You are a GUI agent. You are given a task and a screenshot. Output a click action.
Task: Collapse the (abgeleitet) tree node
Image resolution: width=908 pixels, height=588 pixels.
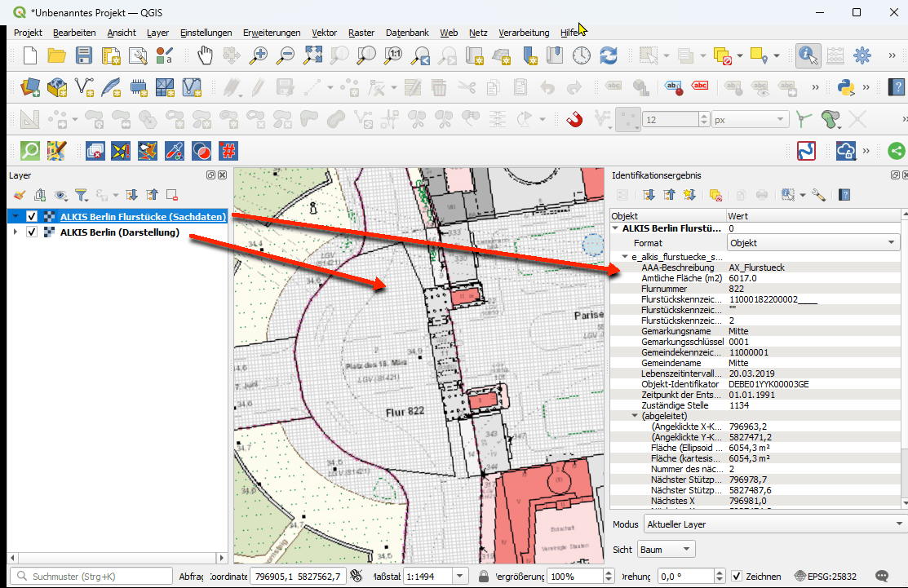click(636, 416)
